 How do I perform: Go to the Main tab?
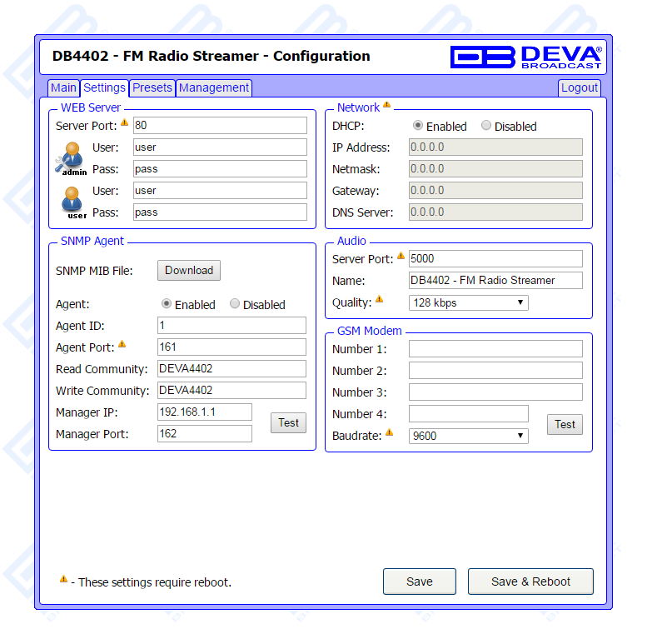[63, 87]
